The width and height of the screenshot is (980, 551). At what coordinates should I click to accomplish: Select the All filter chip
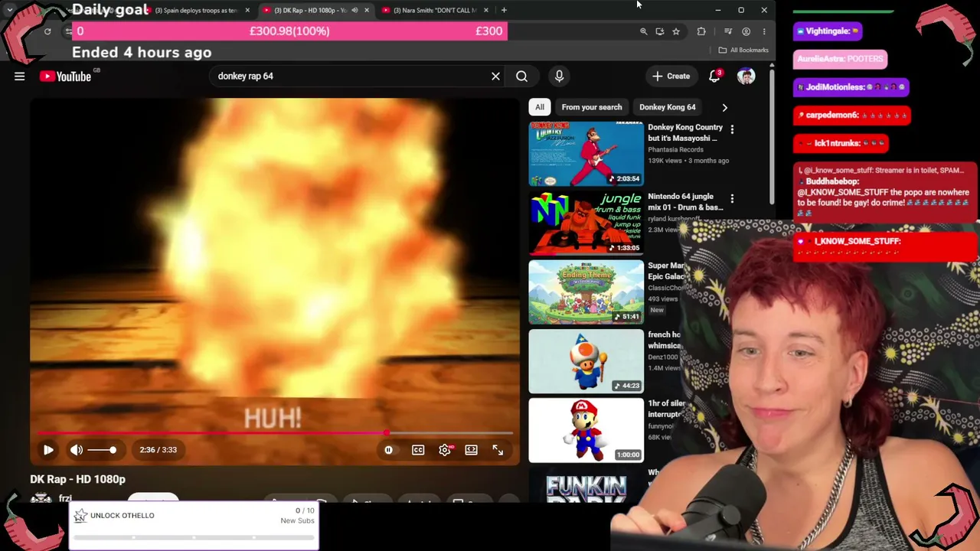540,107
